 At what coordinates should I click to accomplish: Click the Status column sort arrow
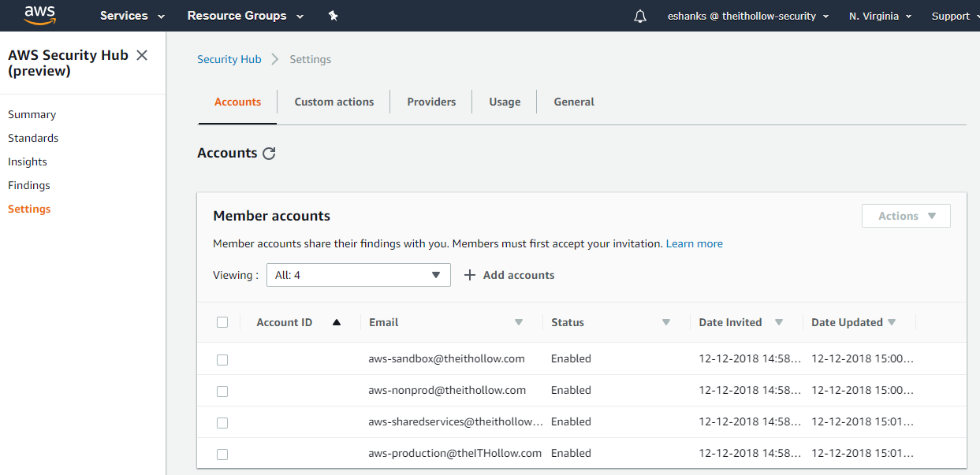pyautogui.click(x=666, y=322)
